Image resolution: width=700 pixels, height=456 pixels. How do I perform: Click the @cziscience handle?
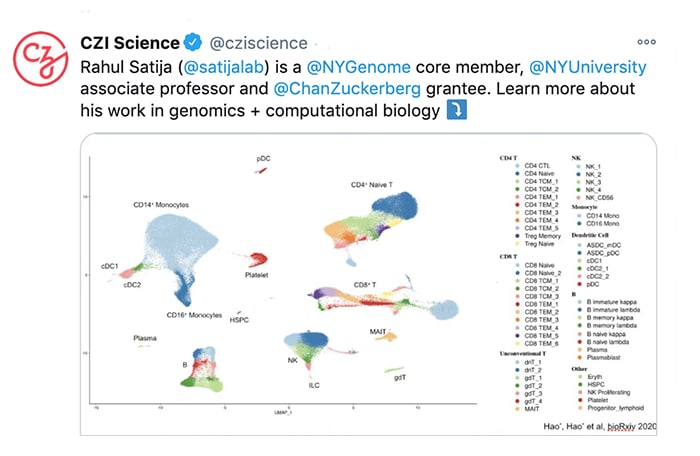click(x=258, y=43)
